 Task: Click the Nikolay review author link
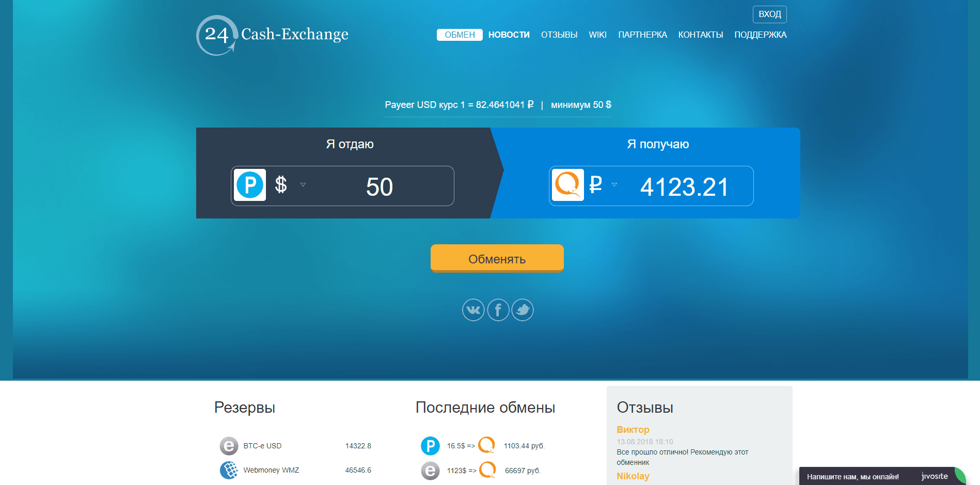click(x=633, y=476)
